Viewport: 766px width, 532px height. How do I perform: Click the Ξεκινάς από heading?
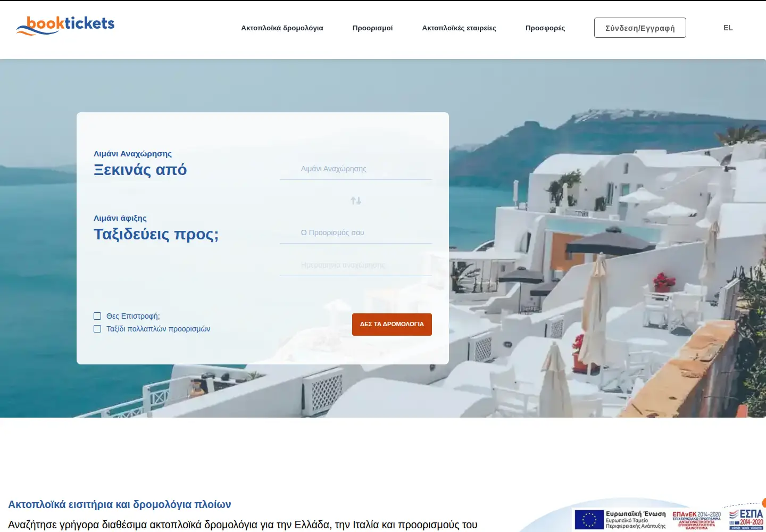pyautogui.click(x=140, y=170)
